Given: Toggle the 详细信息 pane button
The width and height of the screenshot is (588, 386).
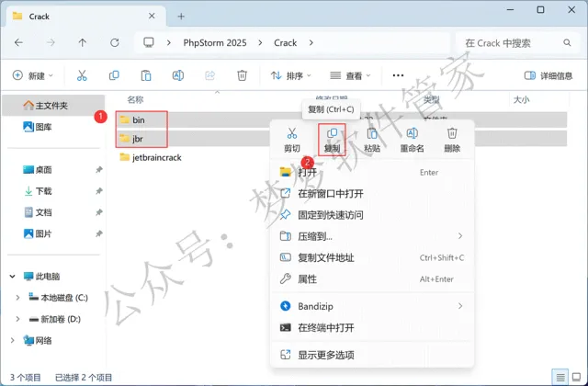Looking at the screenshot, I should click(548, 75).
